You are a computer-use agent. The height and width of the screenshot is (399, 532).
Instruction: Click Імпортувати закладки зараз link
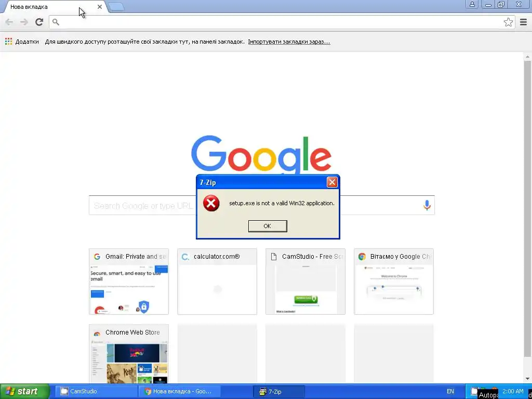click(289, 42)
